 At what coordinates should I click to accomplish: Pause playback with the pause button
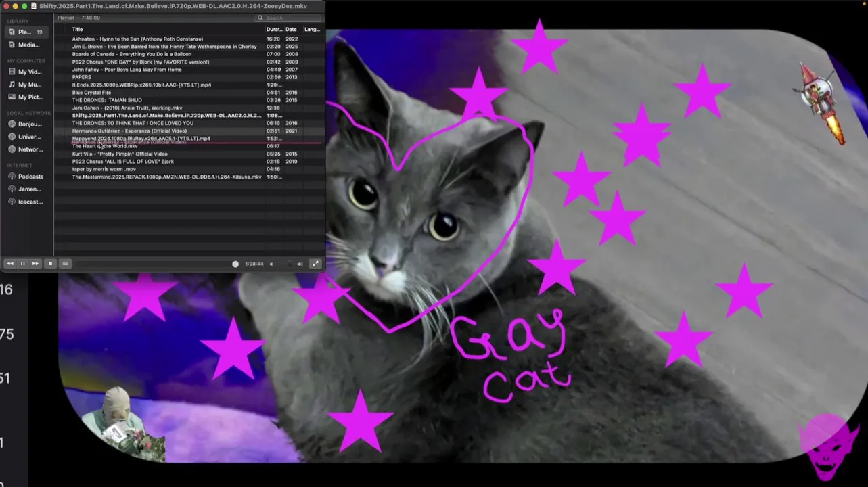click(22, 264)
